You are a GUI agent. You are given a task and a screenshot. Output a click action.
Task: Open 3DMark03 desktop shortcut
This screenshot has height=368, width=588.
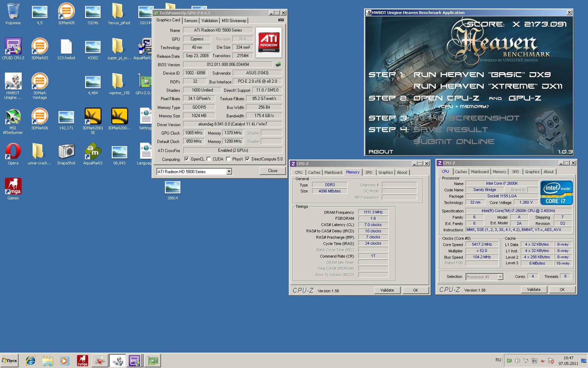(39, 49)
